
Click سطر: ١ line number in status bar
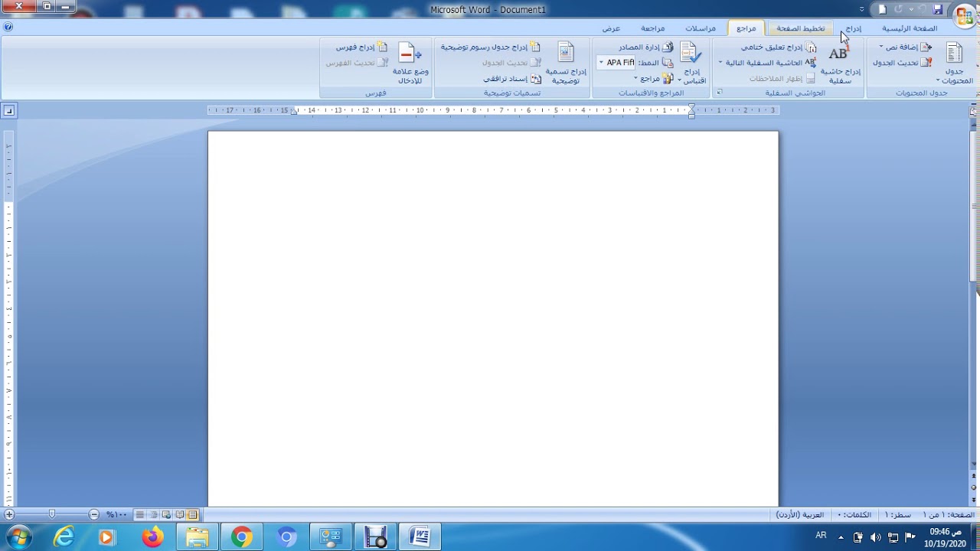[x=898, y=515]
